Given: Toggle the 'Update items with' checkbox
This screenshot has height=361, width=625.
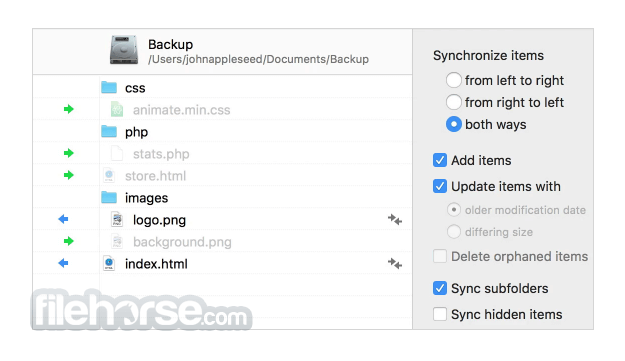Looking at the screenshot, I should coord(440,186).
